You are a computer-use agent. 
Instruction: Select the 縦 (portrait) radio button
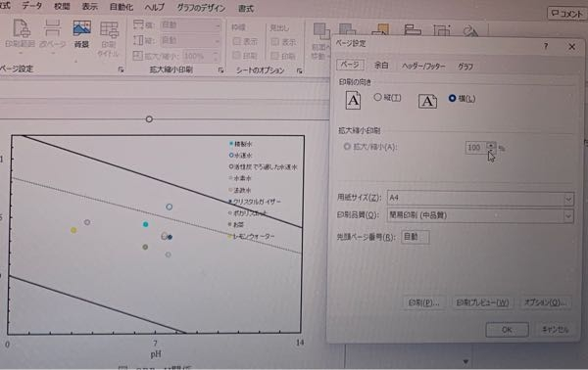point(377,97)
